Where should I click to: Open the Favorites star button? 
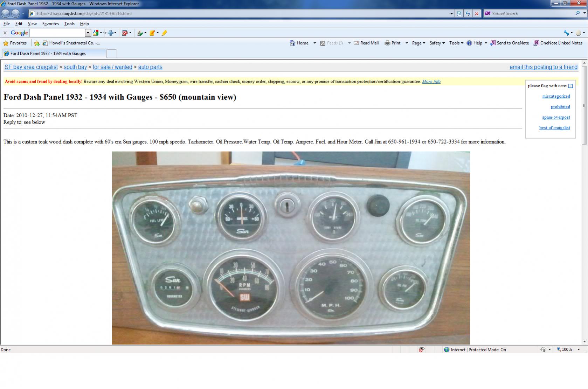(x=15, y=43)
